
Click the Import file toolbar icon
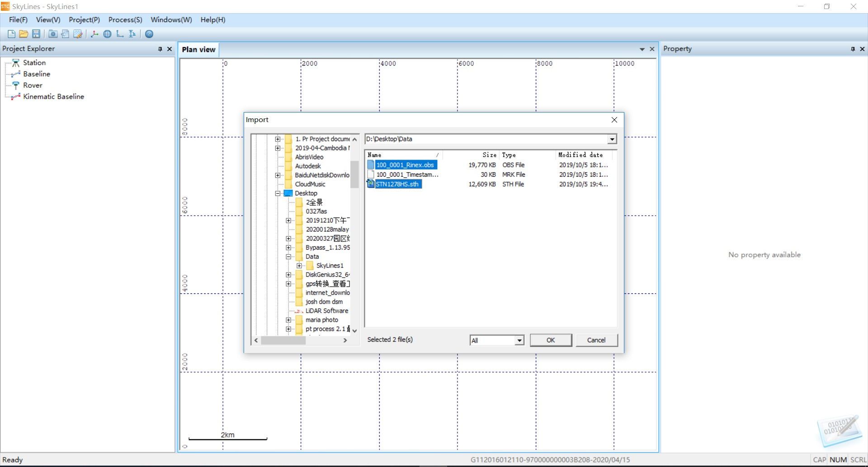coord(65,34)
